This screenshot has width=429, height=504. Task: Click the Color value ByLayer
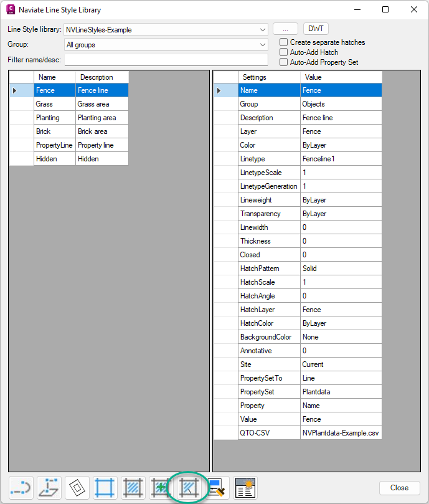pyautogui.click(x=341, y=145)
